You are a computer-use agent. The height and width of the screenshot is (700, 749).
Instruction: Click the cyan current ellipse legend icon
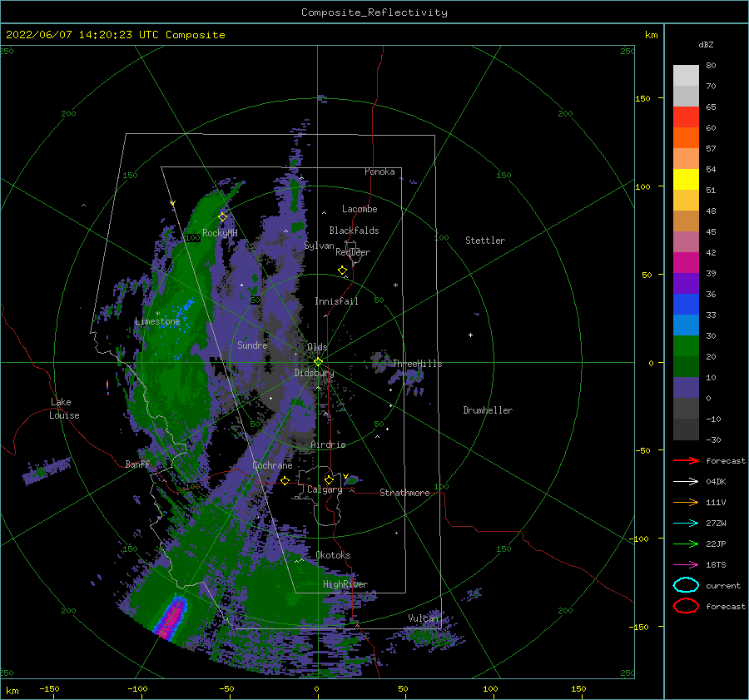pyautogui.click(x=686, y=585)
